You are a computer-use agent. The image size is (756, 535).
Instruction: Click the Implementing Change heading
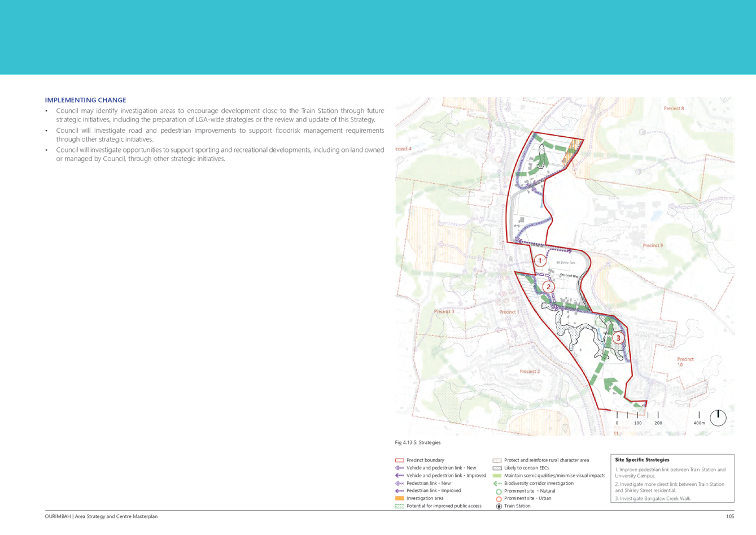(86, 100)
